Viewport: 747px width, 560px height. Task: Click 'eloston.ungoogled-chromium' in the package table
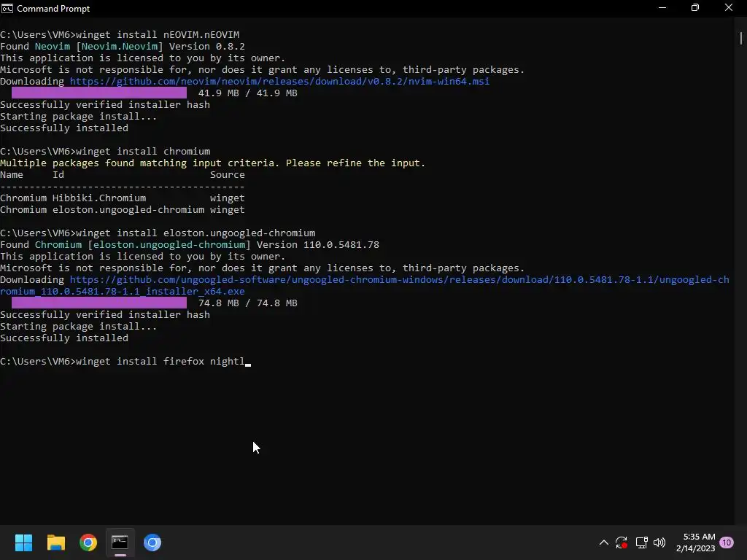tap(128, 210)
